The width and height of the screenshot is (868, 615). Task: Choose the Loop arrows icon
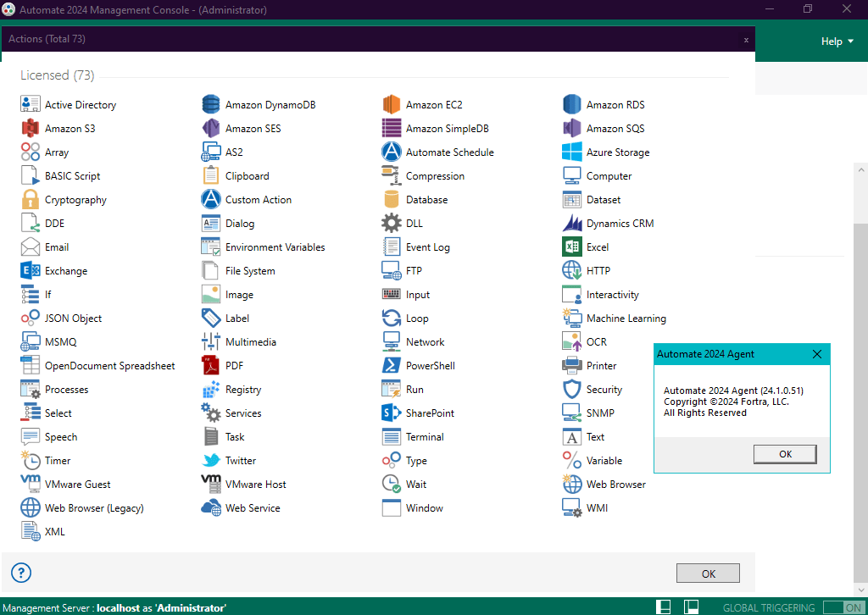pos(392,318)
